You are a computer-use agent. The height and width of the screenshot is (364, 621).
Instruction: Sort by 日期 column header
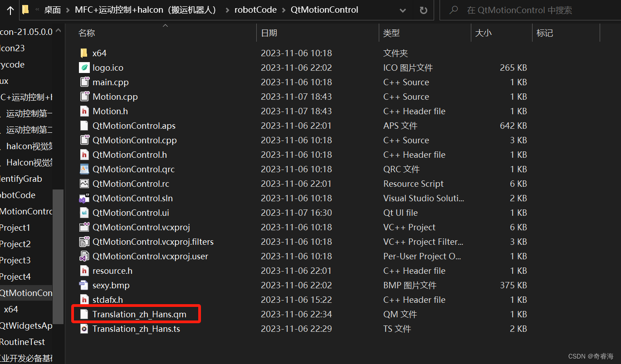[269, 33]
